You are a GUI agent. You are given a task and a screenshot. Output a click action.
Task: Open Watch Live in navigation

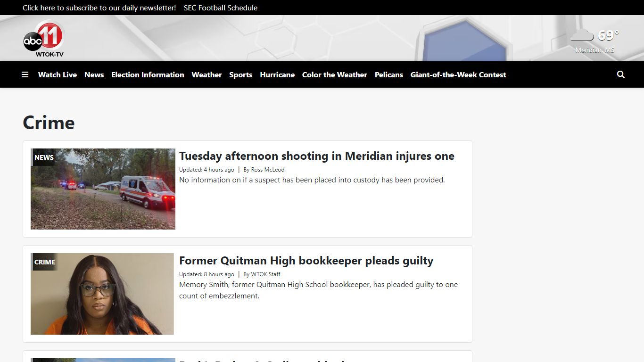coord(58,74)
